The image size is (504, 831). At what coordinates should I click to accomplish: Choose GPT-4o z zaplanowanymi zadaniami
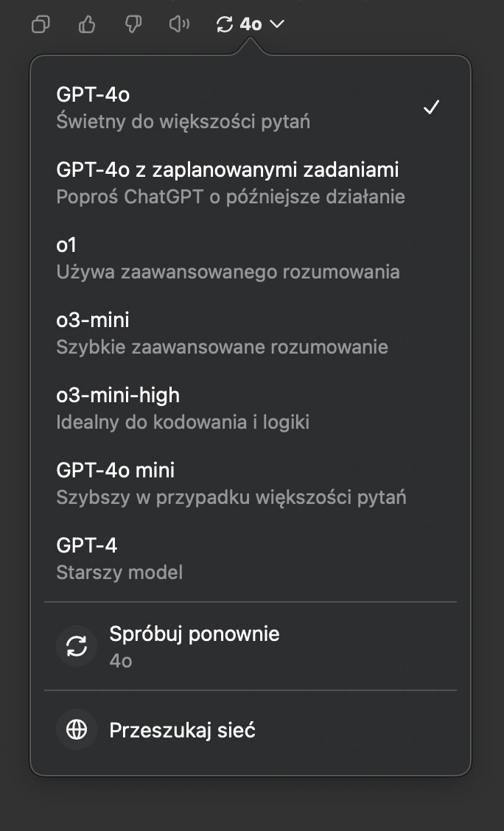point(250,183)
